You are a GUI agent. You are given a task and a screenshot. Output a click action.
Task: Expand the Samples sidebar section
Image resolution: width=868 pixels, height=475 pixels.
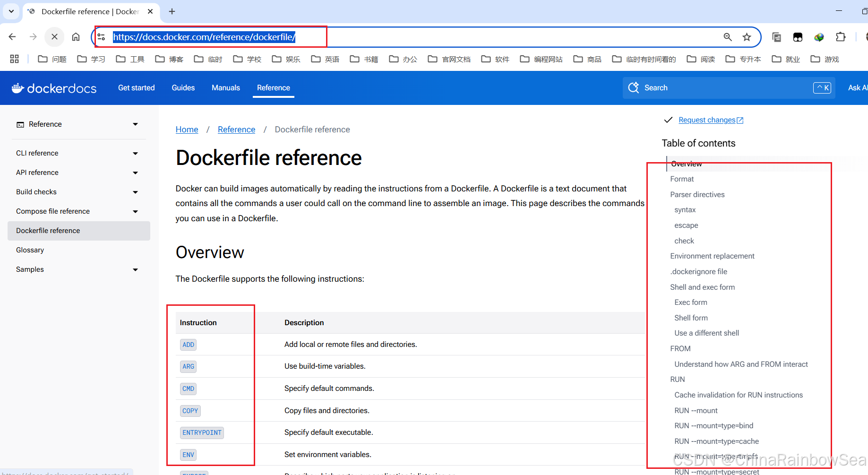pos(136,269)
